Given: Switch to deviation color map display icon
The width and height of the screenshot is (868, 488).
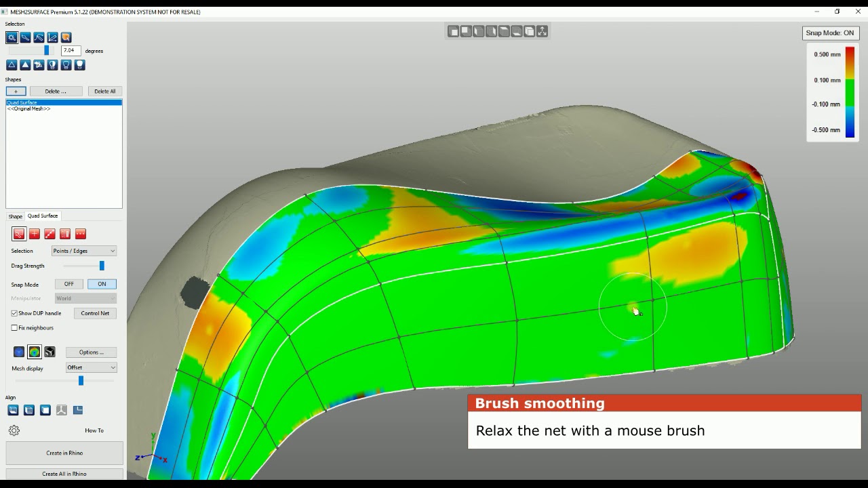Looking at the screenshot, I should click(x=34, y=352).
